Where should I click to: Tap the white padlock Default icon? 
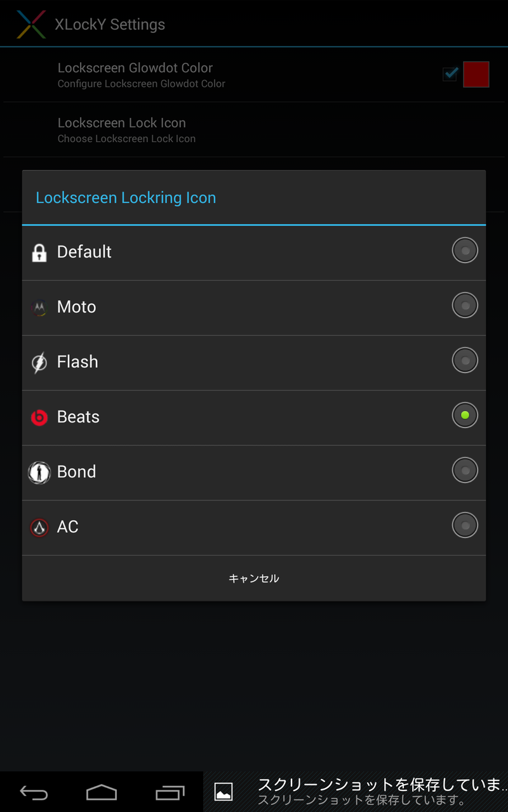[39, 253]
